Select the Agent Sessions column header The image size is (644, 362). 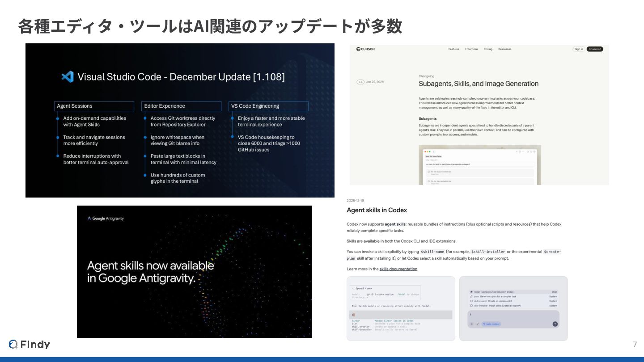coord(94,106)
